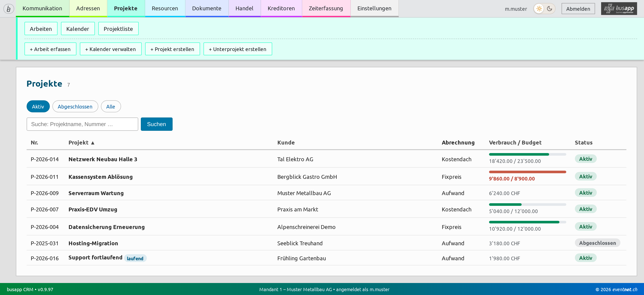This screenshot has width=644, height=295.
Task: Open the Dokumente tab
Action: 207,8
